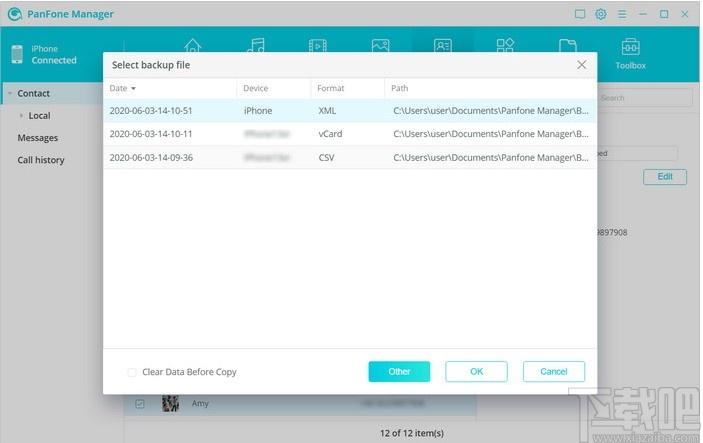
Task: Confirm with the OK button
Action: [x=476, y=372]
